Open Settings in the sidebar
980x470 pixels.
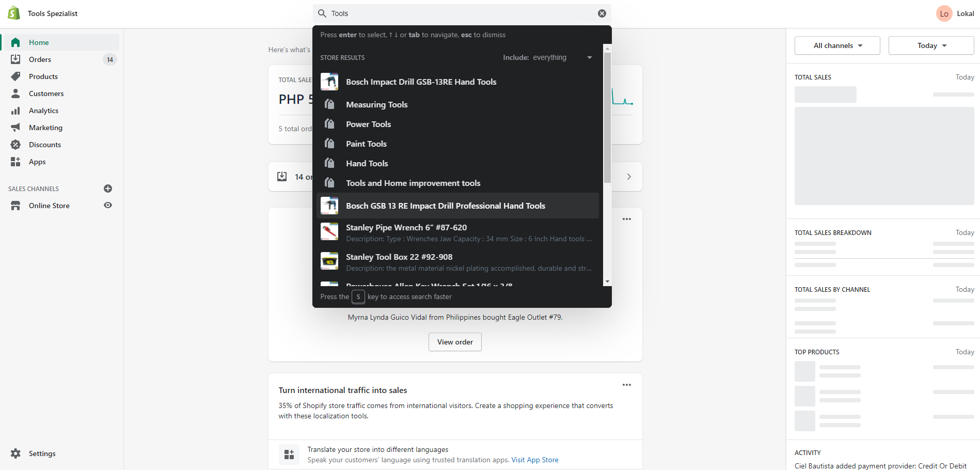pyautogui.click(x=42, y=453)
